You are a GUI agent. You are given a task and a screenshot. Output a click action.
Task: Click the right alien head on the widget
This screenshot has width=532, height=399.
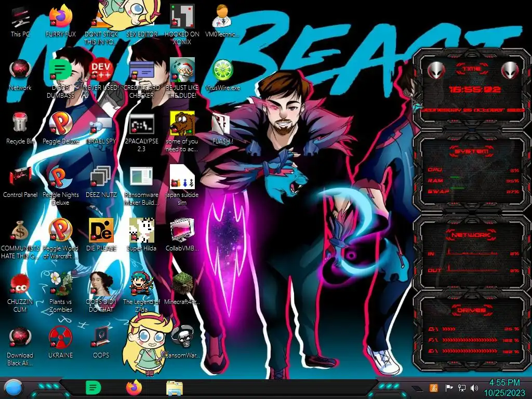510,70
